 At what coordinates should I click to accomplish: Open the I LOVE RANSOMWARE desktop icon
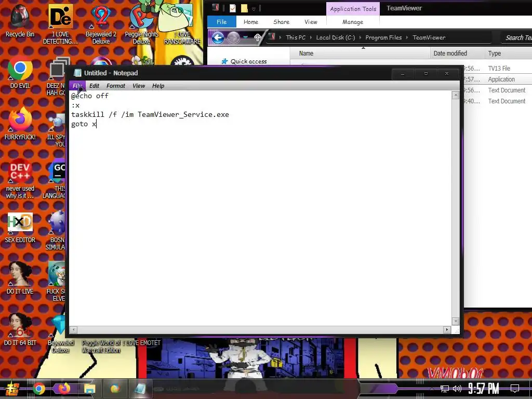(x=182, y=24)
